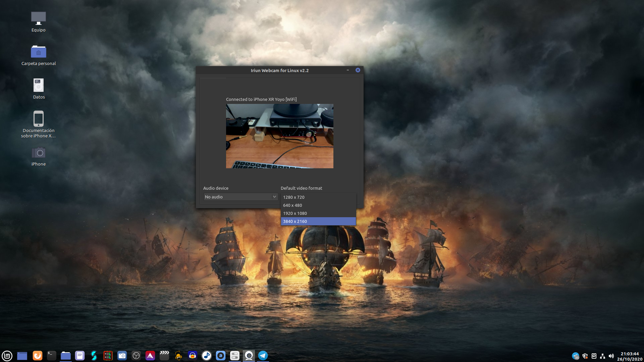Image resolution: width=644 pixels, height=362 pixels.
Task: Launch OBS Studio from the taskbar
Action: coord(136,356)
